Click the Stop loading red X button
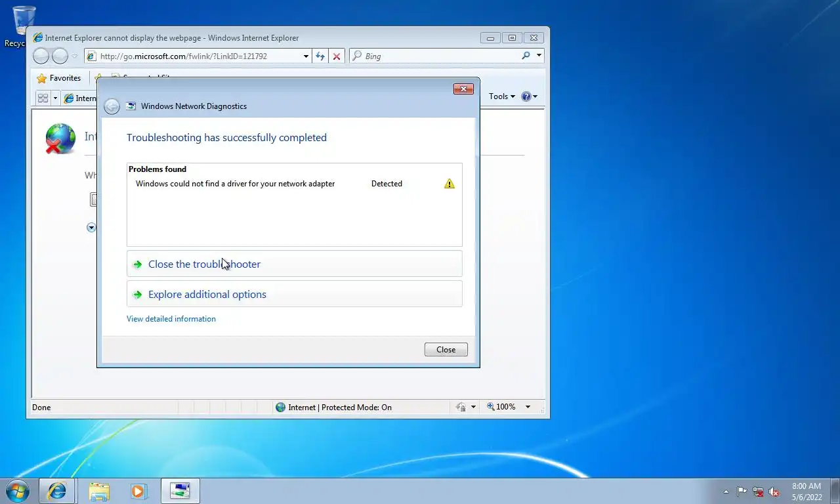This screenshot has height=504, width=840. pos(337,56)
